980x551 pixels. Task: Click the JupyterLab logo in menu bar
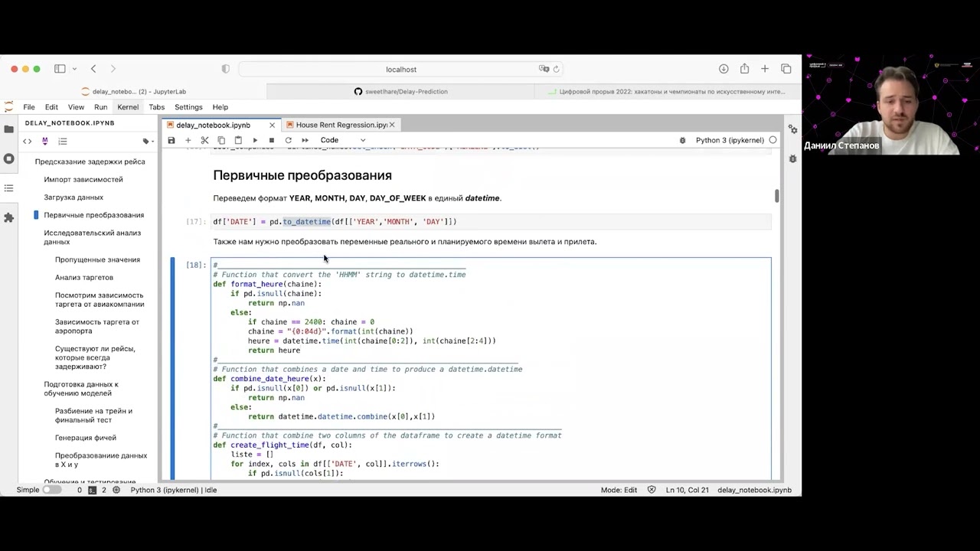click(8, 107)
